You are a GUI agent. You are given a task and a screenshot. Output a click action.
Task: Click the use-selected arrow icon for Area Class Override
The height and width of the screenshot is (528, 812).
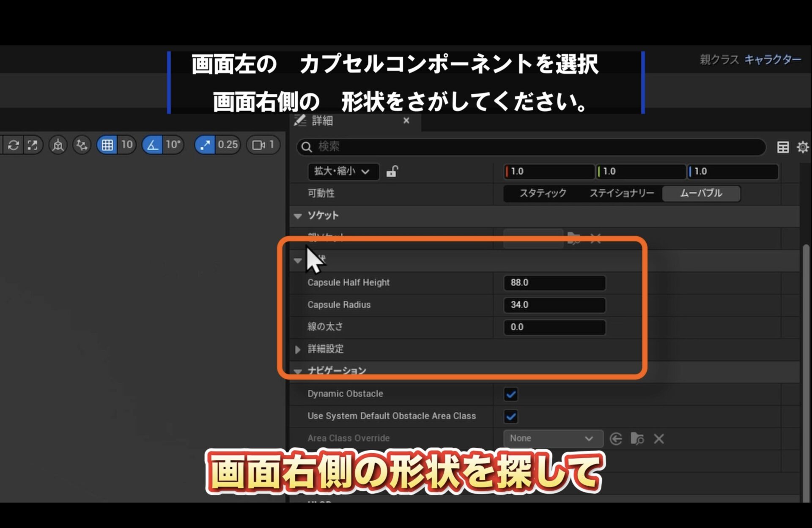616,438
